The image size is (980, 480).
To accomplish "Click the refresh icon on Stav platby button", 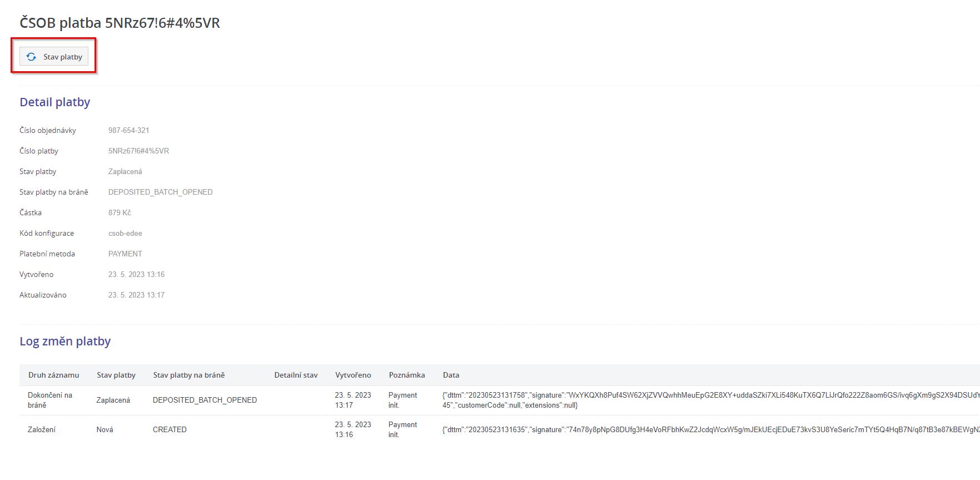I will point(32,57).
